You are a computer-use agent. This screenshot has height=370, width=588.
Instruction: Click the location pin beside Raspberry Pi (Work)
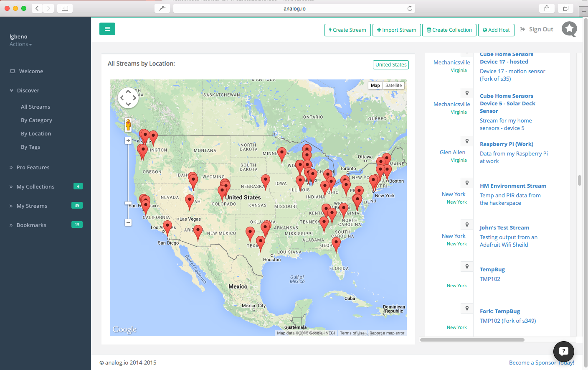tap(467, 141)
